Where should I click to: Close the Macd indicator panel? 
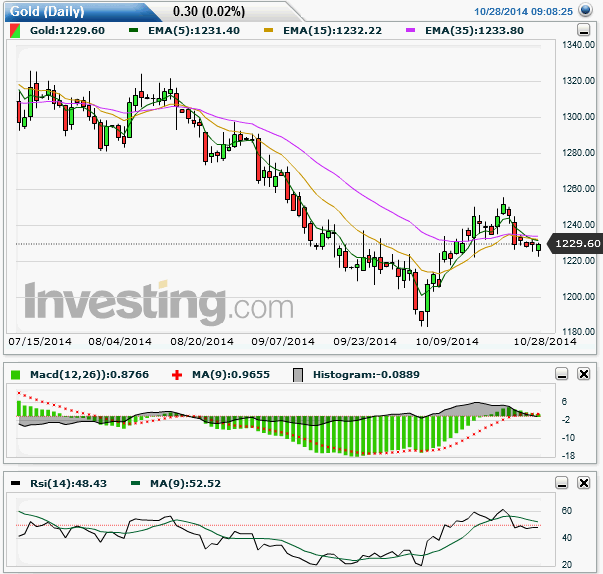584,374
